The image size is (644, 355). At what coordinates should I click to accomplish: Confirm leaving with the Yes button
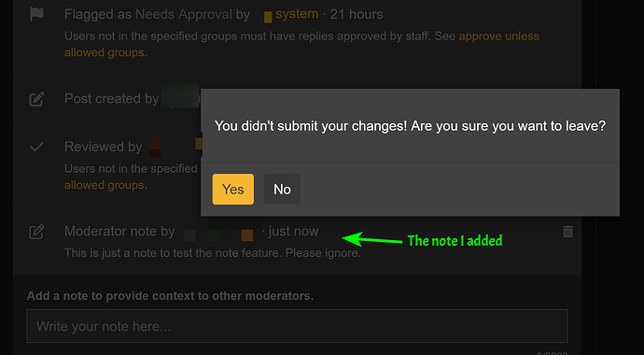pyautogui.click(x=233, y=189)
